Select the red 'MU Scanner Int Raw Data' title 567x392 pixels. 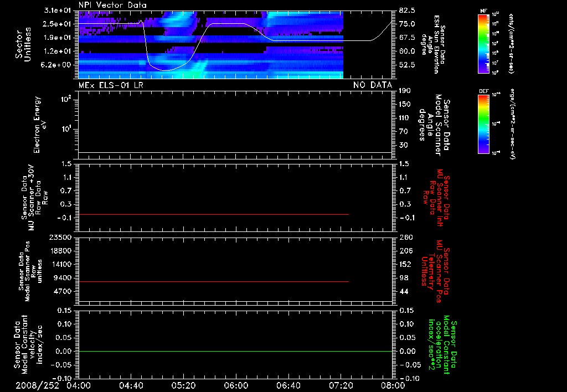[x=436, y=198]
